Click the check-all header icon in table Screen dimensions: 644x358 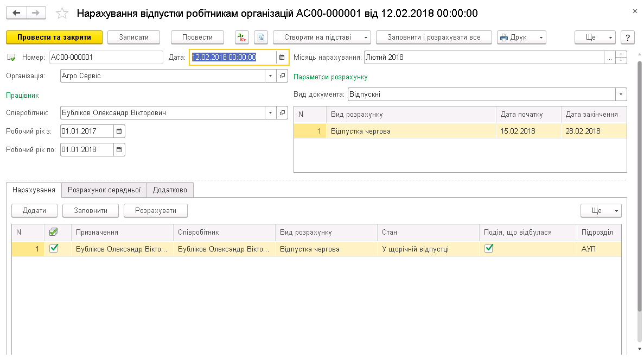(x=54, y=232)
